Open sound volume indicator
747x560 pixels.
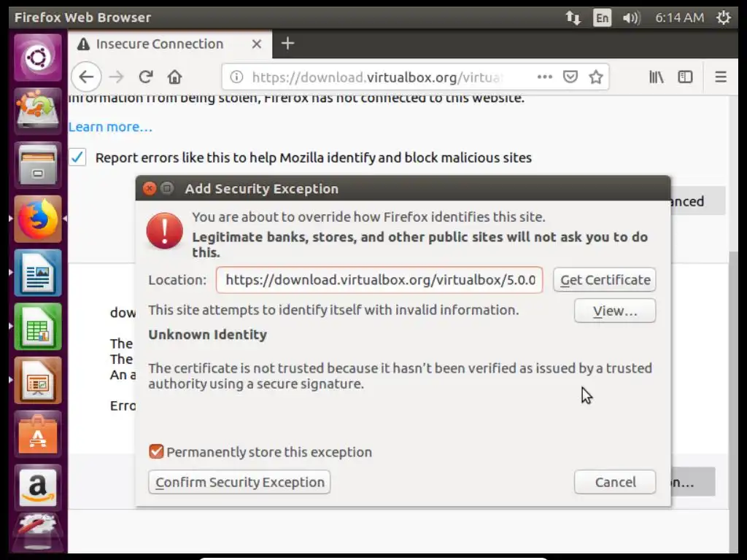(631, 17)
